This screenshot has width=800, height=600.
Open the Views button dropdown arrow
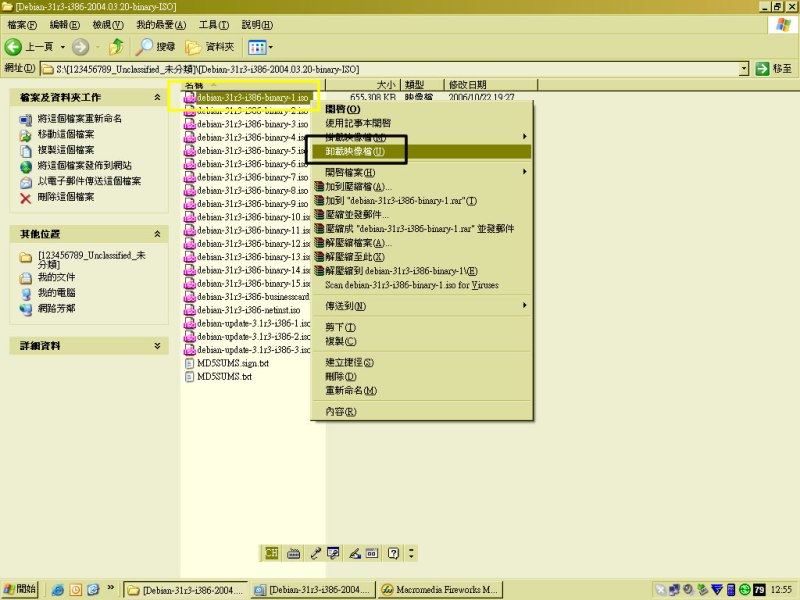(270, 47)
